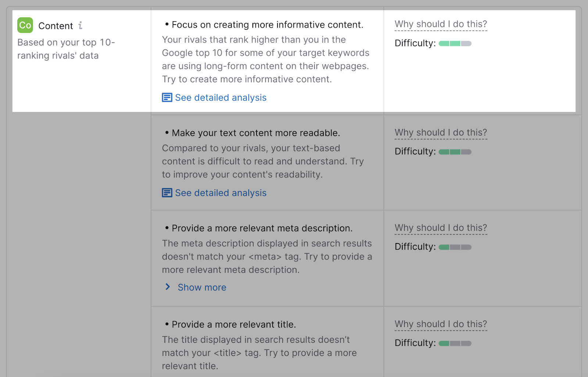This screenshot has height=377, width=588.
Task: Open why should I do this for title recommendation
Action: pyautogui.click(x=441, y=324)
